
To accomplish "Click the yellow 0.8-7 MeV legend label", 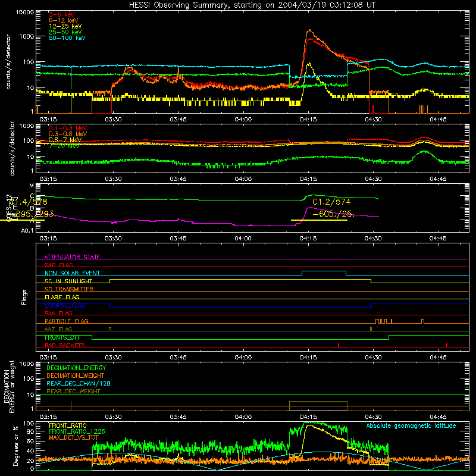I will [65, 140].
